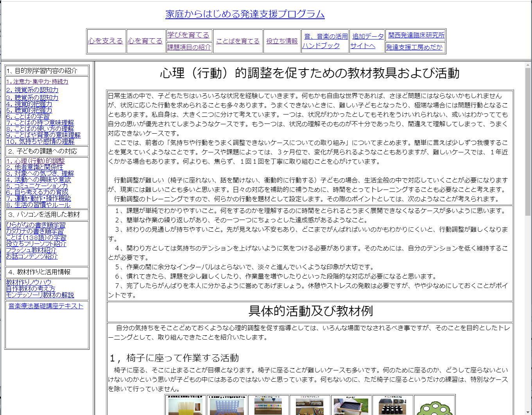Go to the 心を支える section

[106, 41]
